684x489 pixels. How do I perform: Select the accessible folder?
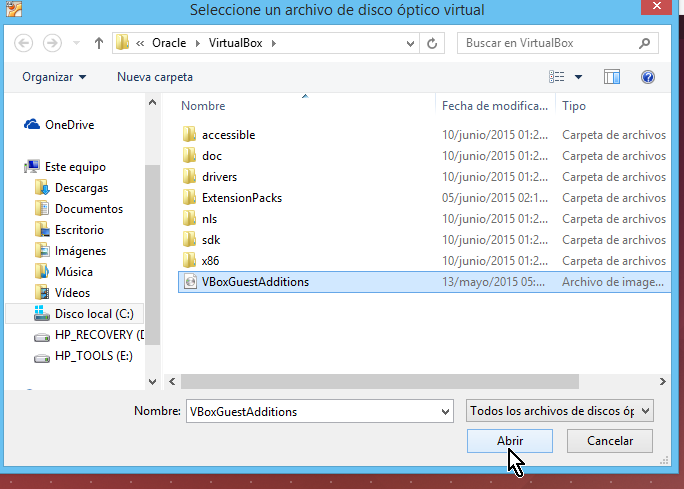219,135
